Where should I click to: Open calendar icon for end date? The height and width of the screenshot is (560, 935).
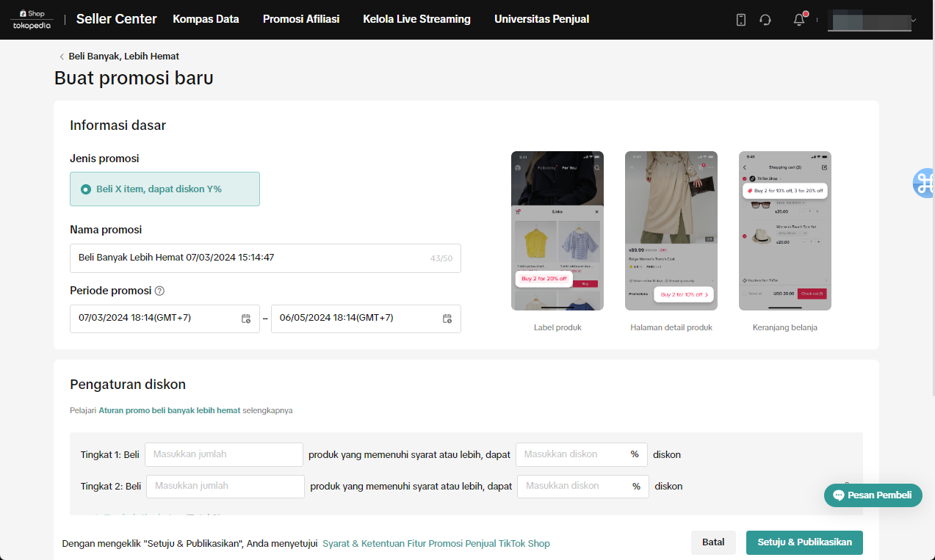[447, 319]
